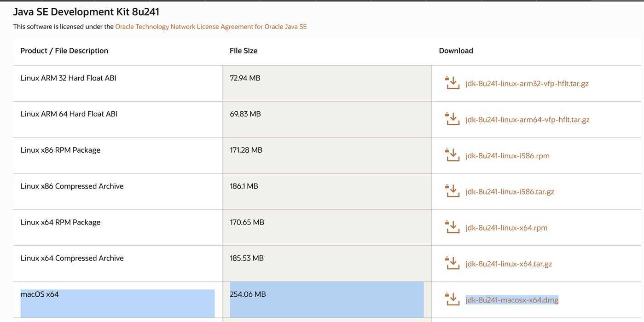The image size is (644, 322).
Task: Click the 69.83 MB file size
Action: 245,114
